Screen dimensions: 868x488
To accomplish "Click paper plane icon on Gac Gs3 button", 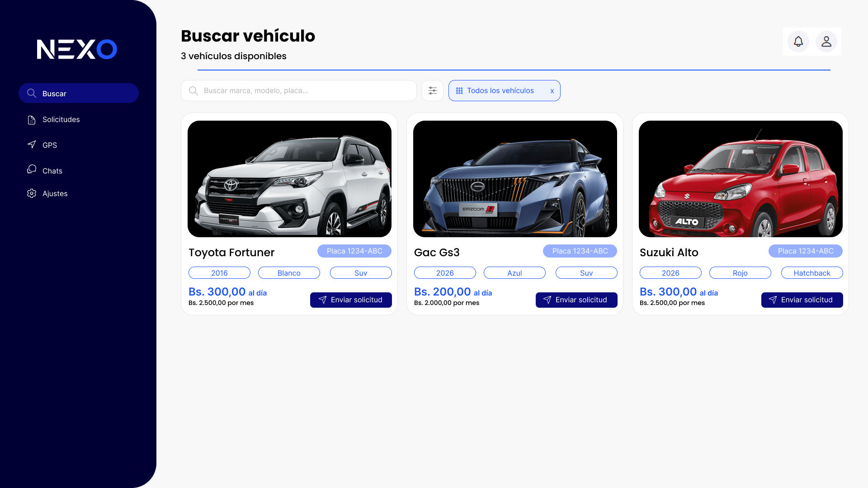I will (x=547, y=300).
